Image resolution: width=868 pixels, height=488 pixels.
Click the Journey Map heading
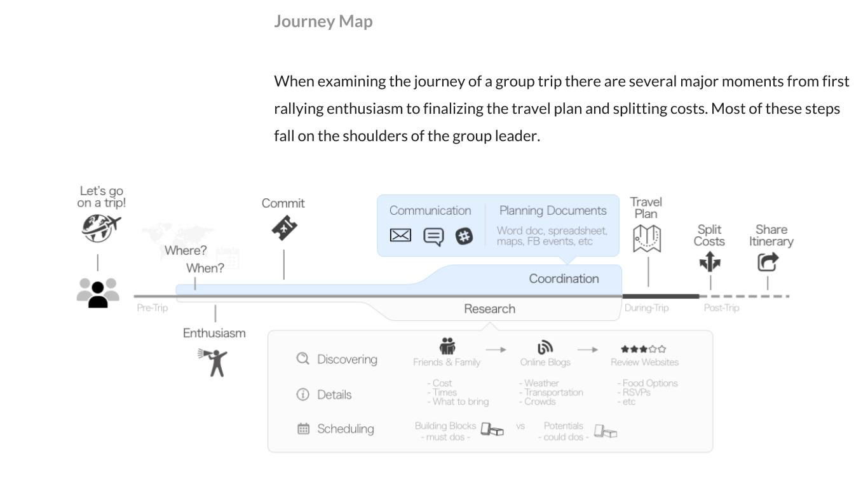pyautogui.click(x=323, y=21)
